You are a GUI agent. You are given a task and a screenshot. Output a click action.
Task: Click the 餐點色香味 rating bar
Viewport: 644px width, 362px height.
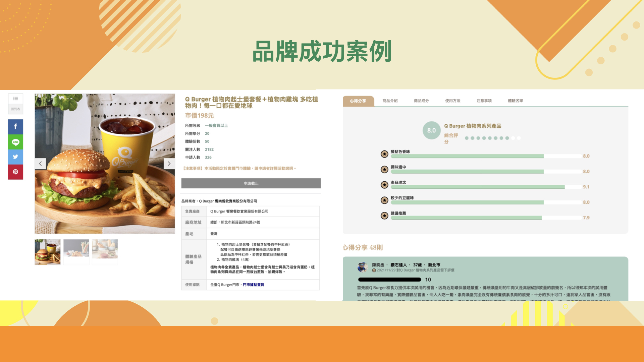point(486,156)
